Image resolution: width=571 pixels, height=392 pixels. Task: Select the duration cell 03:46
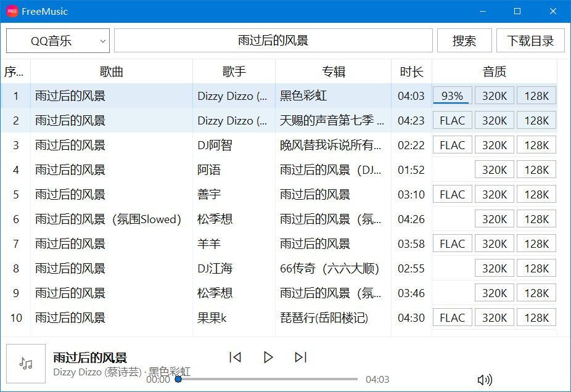click(411, 293)
